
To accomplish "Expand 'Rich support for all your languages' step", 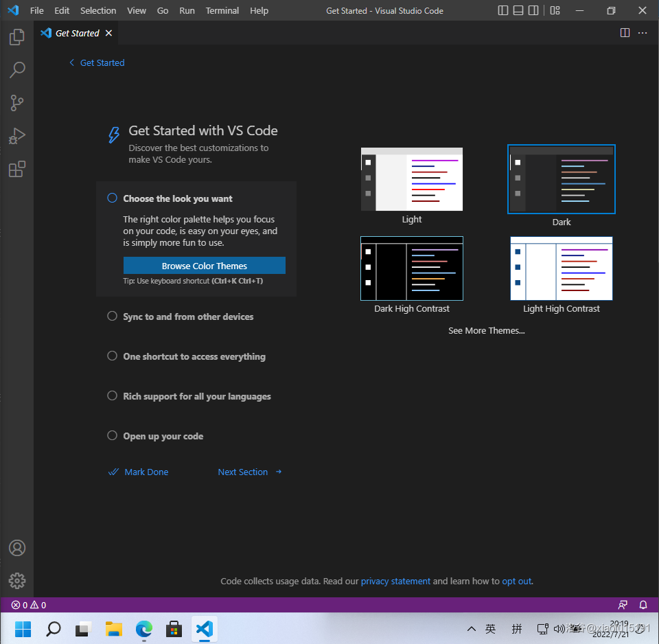I will [x=197, y=396].
